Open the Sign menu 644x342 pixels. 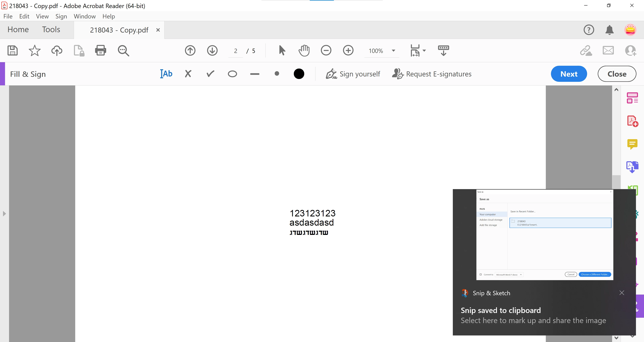point(61,16)
